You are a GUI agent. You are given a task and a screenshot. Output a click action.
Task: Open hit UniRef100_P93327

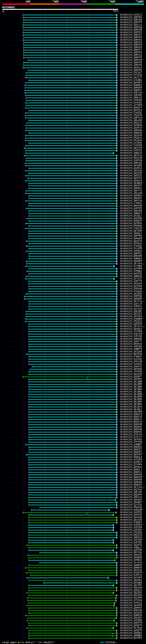coord(131,72)
